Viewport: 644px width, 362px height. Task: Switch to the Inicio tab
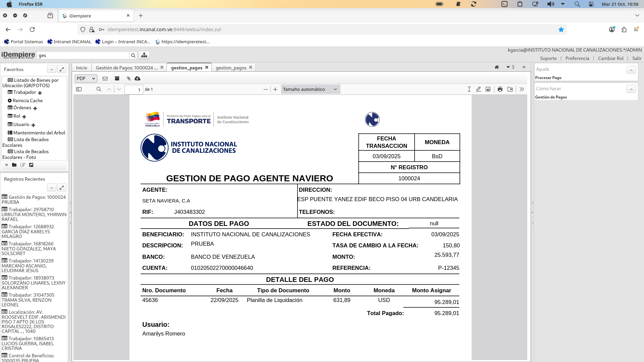point(82,68)
